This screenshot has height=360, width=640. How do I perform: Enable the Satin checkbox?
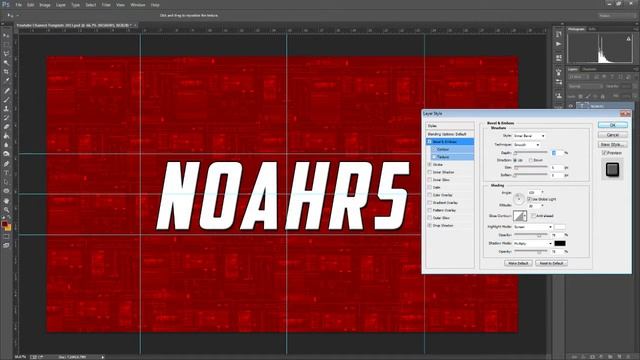pyautogui.click(x=429, y=187)
